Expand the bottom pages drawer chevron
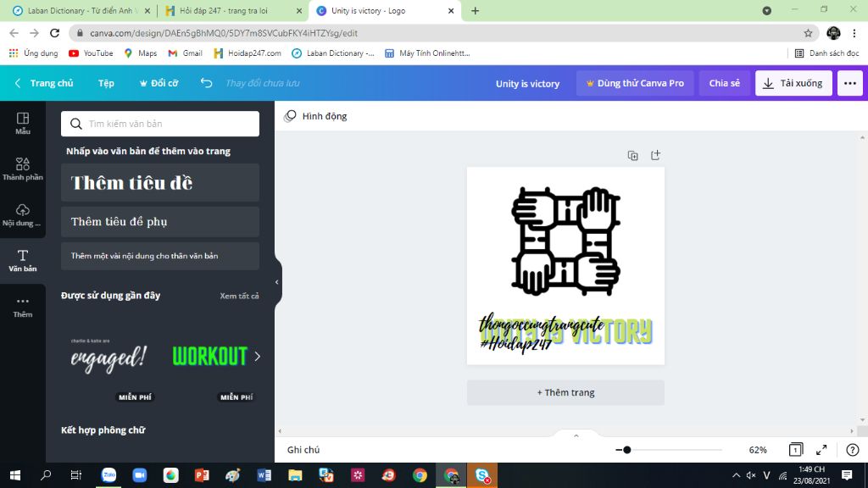 576,436
